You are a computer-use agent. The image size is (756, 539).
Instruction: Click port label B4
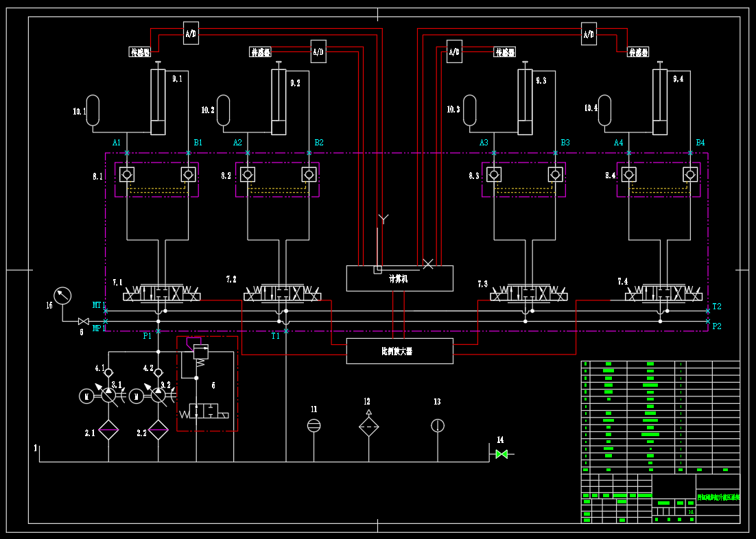(x=700, y=143)
